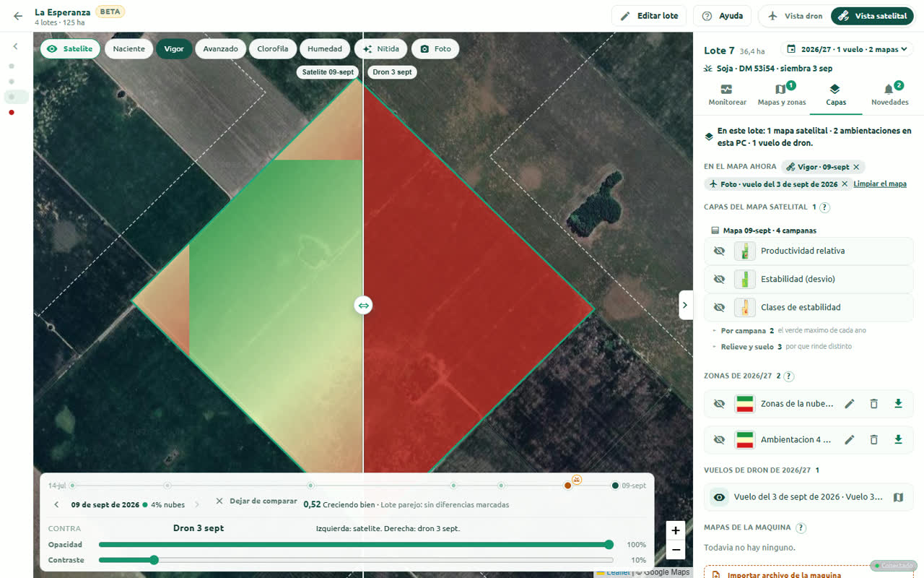Open the Monitorear tab
Image resolution: width=924 pixels, height=578 pixels.
point(727,95)
